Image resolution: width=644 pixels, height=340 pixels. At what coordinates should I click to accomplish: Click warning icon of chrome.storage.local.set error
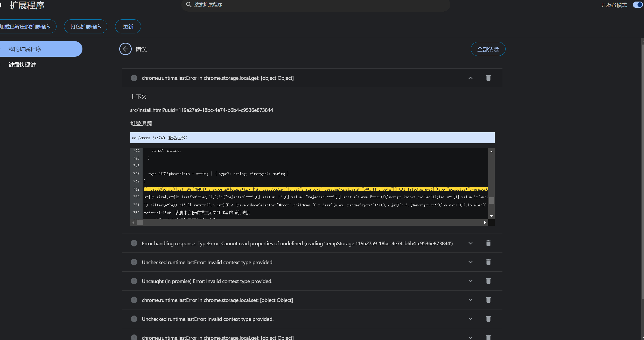coord(134,300)
